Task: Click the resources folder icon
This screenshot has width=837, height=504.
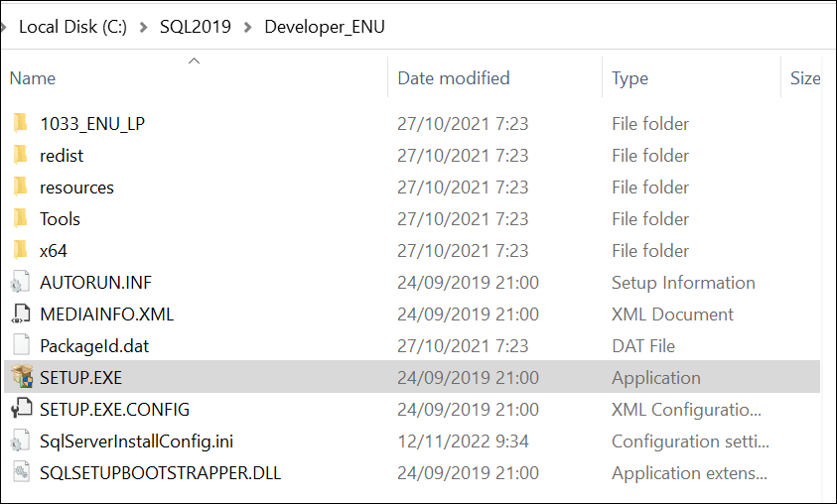Action: click(x=20, y=188)
